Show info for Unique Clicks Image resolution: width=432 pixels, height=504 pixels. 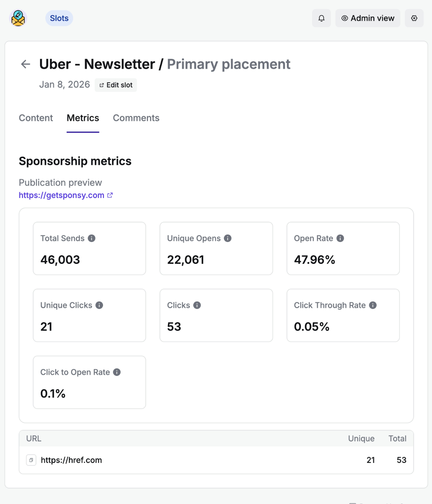click(x=99, y=305)
